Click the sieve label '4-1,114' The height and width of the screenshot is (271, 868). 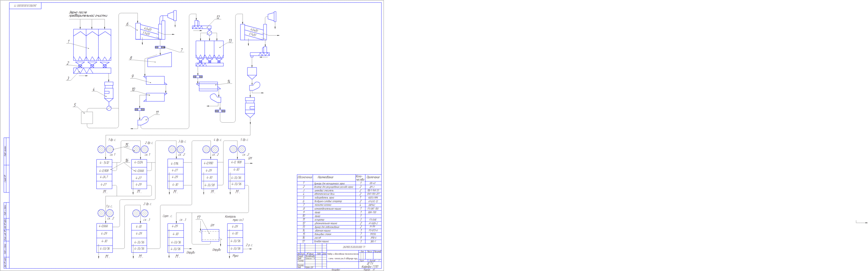tap(175, 164)
